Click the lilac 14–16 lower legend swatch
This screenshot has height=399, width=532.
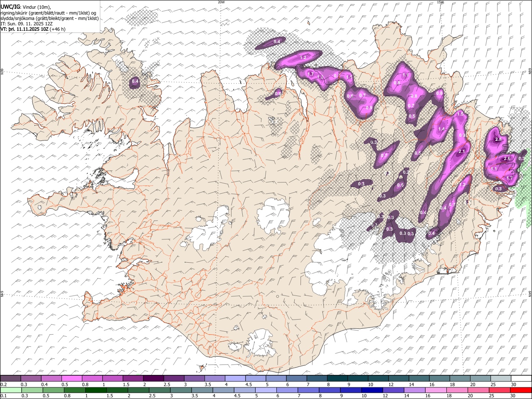click(415, 390)
